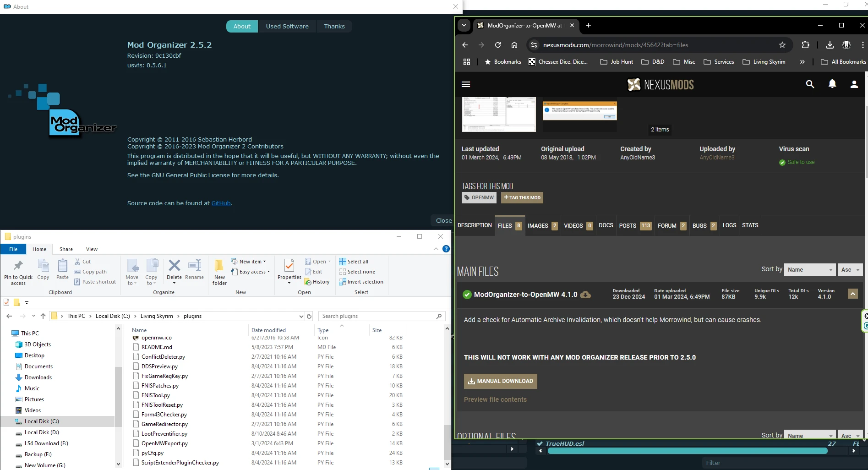Select Downloads in navigation pane

38,377
